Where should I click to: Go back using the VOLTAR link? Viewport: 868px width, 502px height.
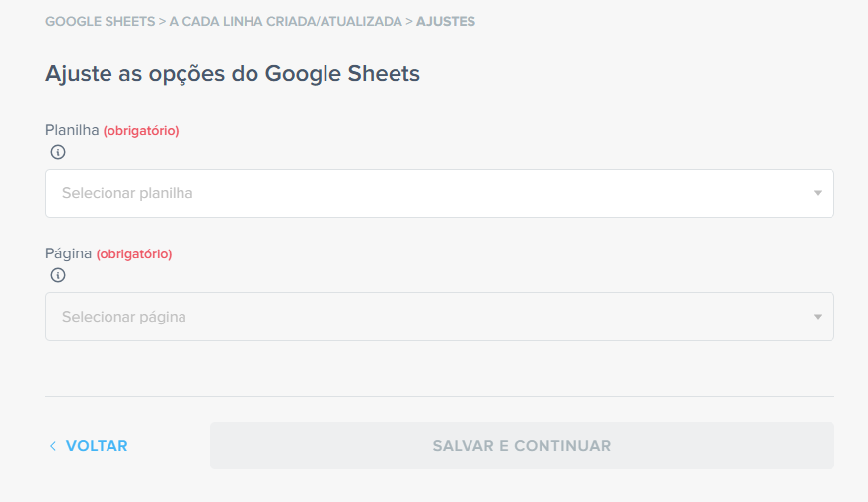point(96,446)
